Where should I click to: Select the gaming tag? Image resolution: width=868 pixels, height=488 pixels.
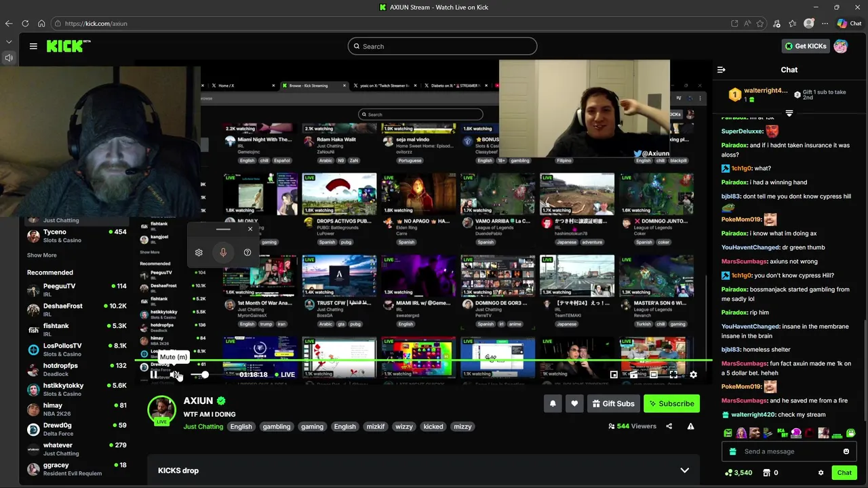(312, 426)
